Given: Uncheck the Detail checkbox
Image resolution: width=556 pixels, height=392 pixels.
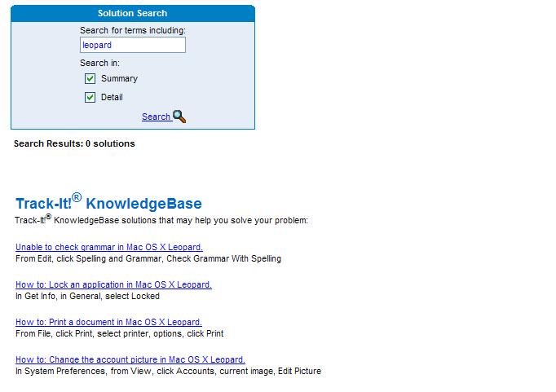Looking at the screenshot, I should tap(90, 98).
